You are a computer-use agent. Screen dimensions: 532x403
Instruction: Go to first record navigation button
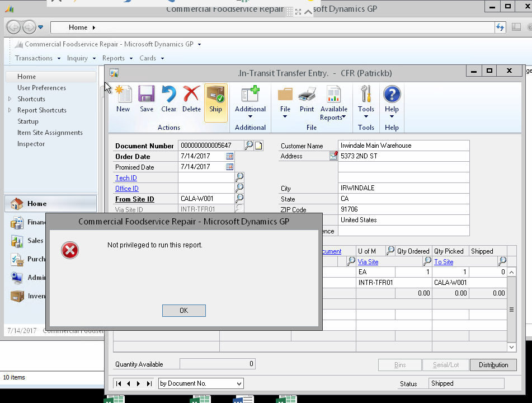pos(119,383)
